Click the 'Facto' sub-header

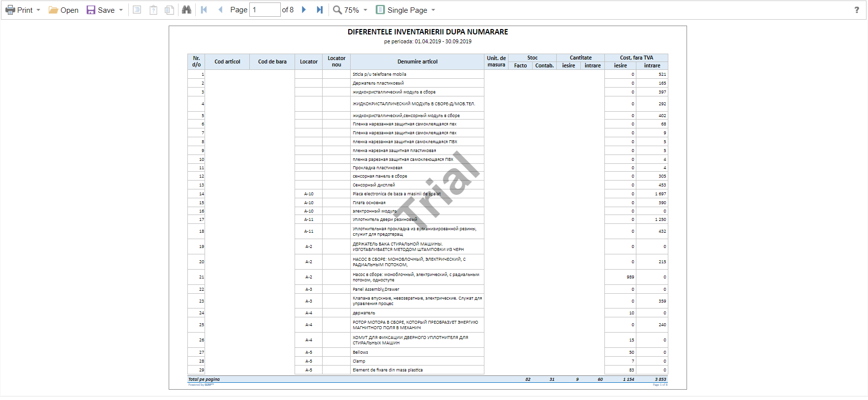(x=520, y=65)
